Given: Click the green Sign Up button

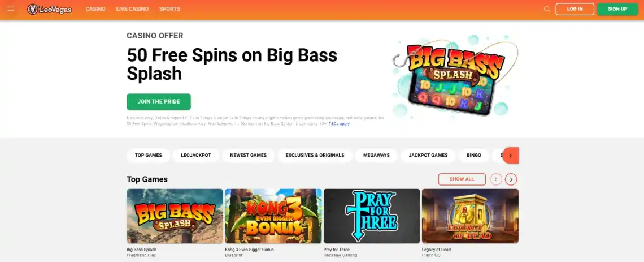Looking at the screenshot, I should point(617,9).
